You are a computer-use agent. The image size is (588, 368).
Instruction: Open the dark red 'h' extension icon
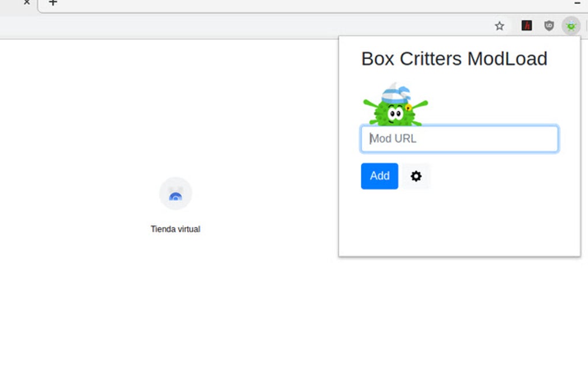click(x=526, y=25)
